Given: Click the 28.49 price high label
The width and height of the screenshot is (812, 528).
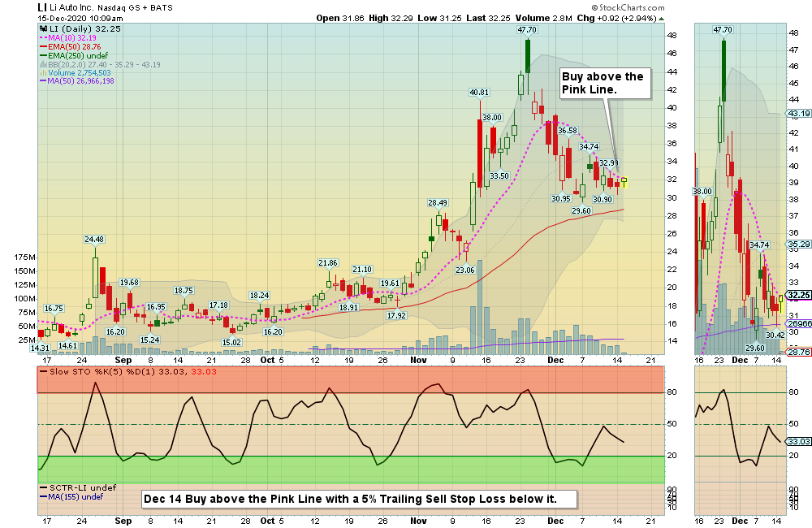Looking at the screenshot, I should [438, 202].
